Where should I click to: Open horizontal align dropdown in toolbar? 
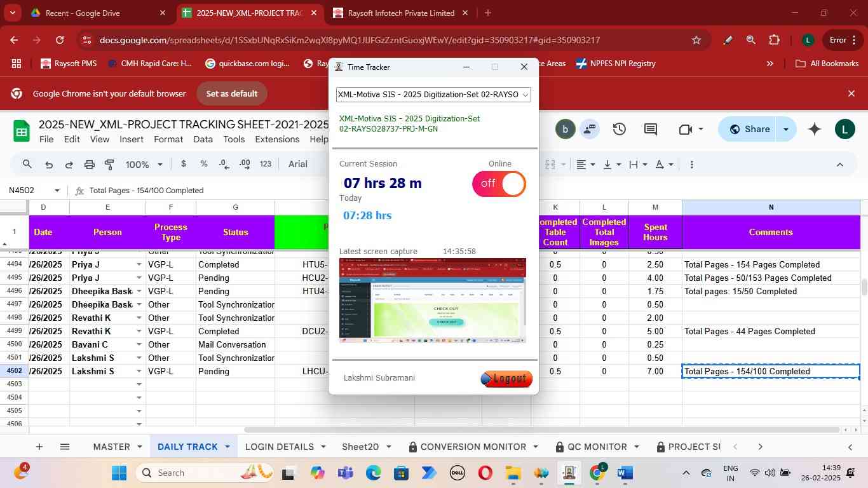[x=586, y=165]
